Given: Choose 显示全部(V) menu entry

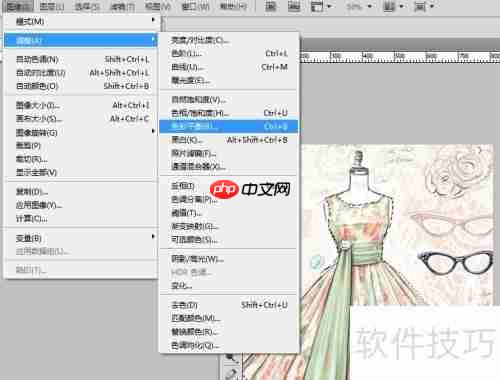Looking at the screenshot, I should tap(80, 172).
